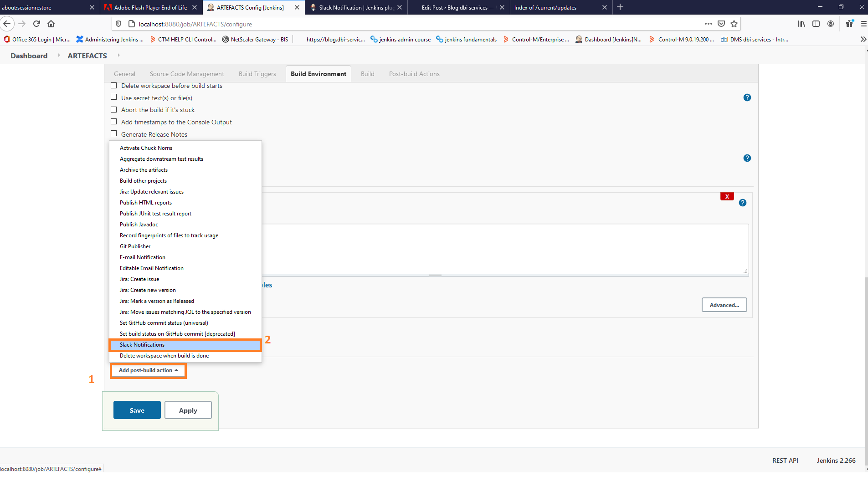Open the DMS dbi services bookmark
Screen dimensions: 868x491
coord(755,40)
